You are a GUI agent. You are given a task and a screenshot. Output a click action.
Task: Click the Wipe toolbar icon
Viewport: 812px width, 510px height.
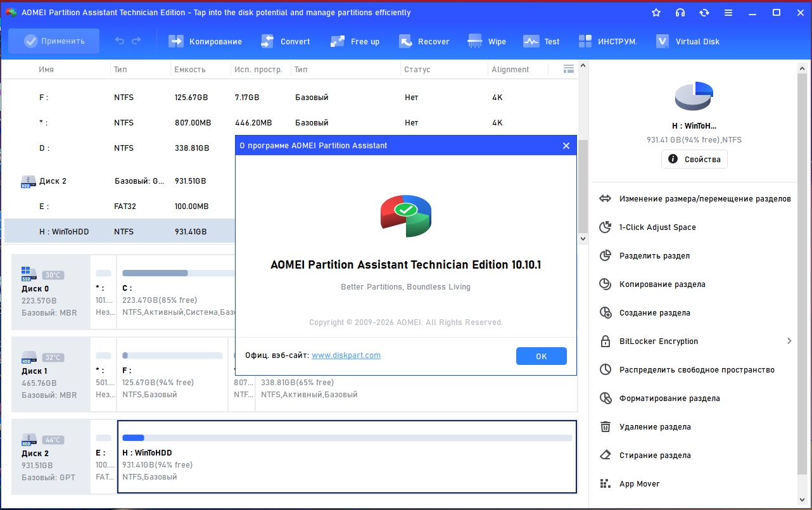click(x=475, y=41)
